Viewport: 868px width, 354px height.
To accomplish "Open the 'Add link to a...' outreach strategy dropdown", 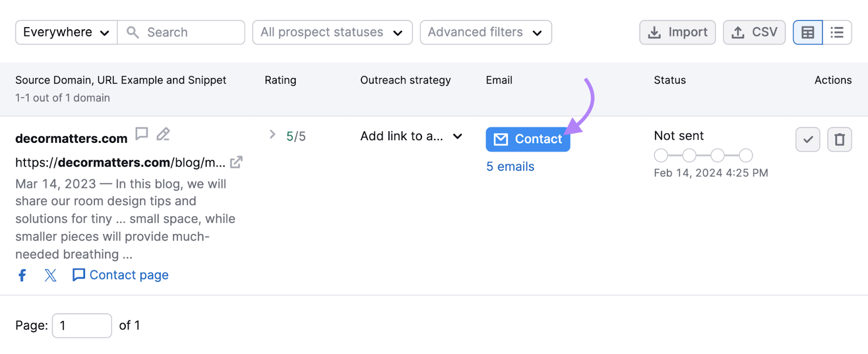I will [x=411, y=136].
